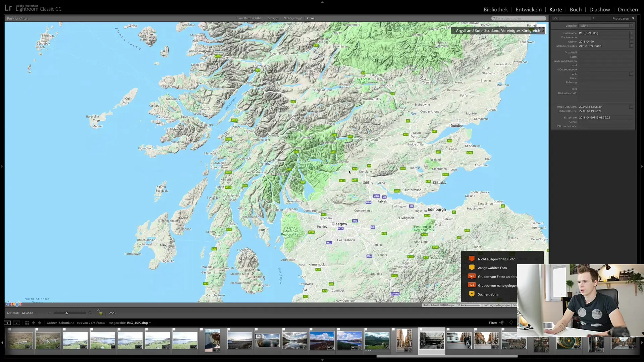Click the Stadt metadata field
Image resolution: width=644 pixels, height=362 pixels.
tap(606, 57)
